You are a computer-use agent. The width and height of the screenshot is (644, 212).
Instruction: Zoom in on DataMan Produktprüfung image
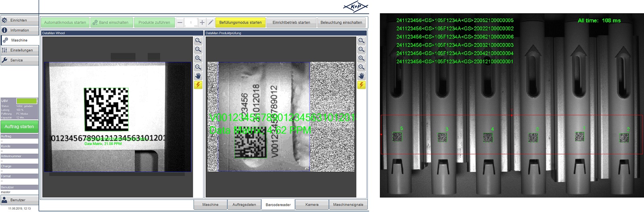pos(361,58)
